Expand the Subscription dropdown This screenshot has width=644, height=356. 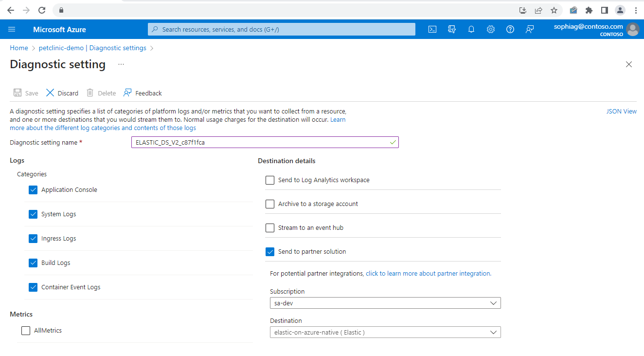(385, 303)
